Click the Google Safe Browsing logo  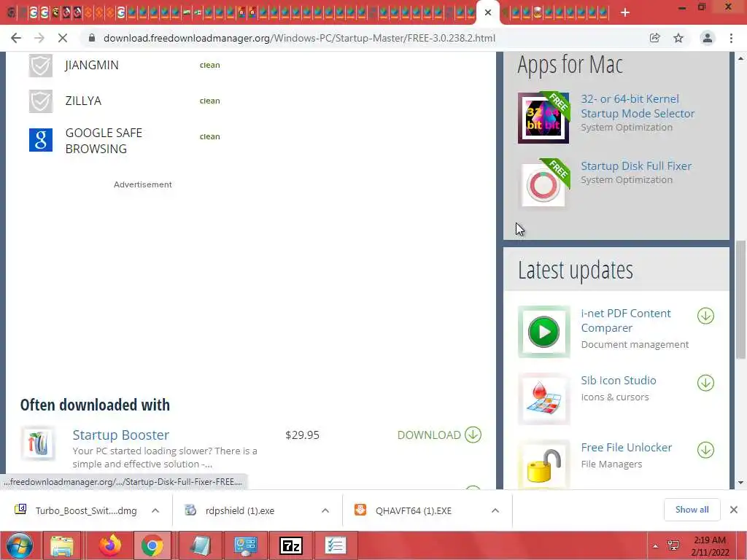tap(41, 140)
